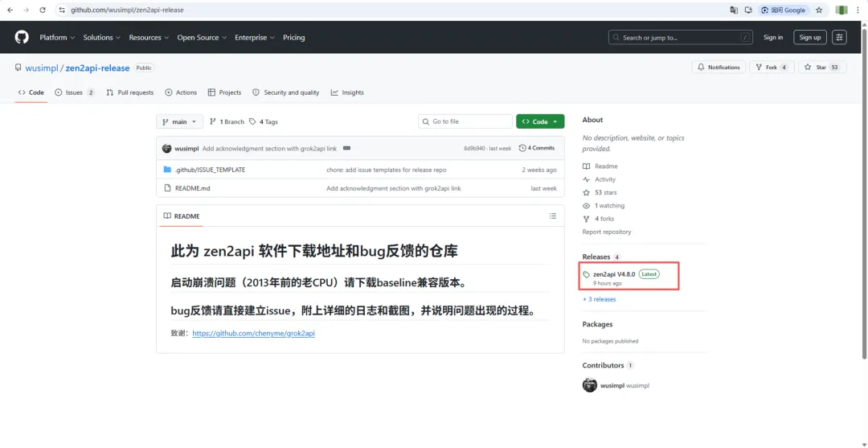Show the + 3 releases link
This screenshot has width=868, height=448.
(599, 299)
